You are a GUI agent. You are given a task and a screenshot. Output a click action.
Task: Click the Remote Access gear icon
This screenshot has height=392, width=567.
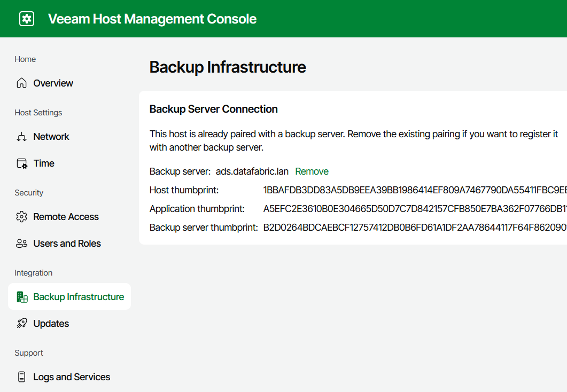point(22,217)
